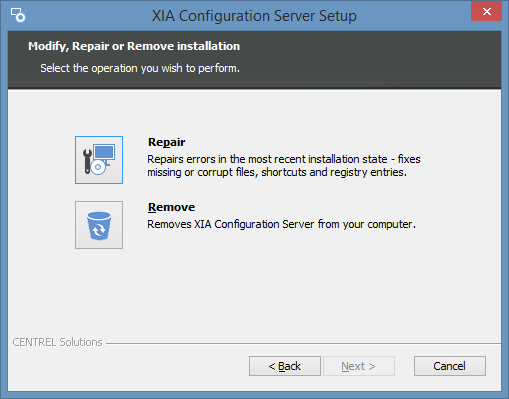Viewport: 509px width, 399px height.
Task: Click the CENTREL Solutions branding label
Action: 57,342
